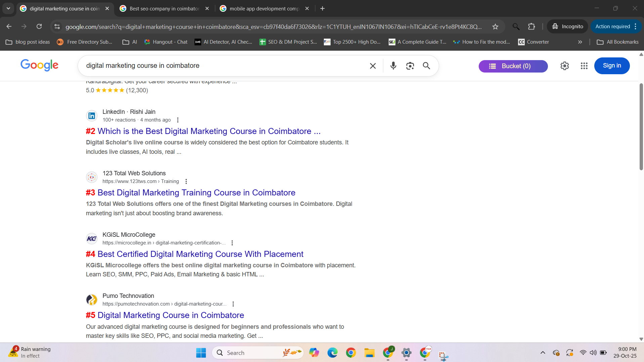Screen dimensions: 644x362
Task: Open Google Lens image search
Action: 410,66
